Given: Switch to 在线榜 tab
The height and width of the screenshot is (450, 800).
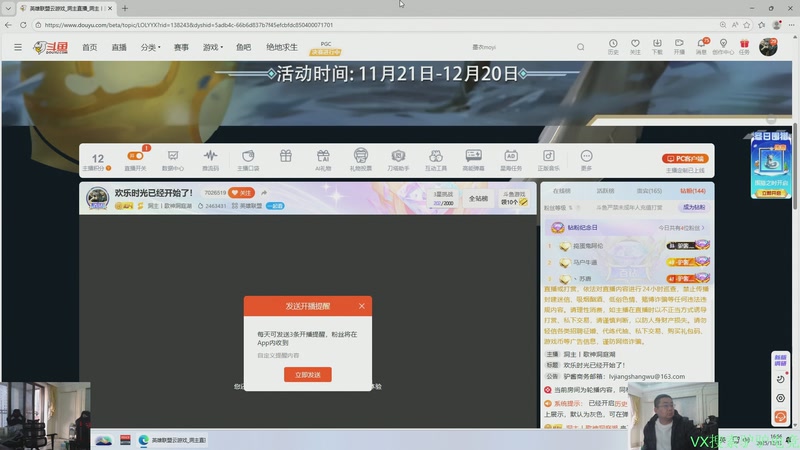Looking at the screenshot, I should coord(562,191).
